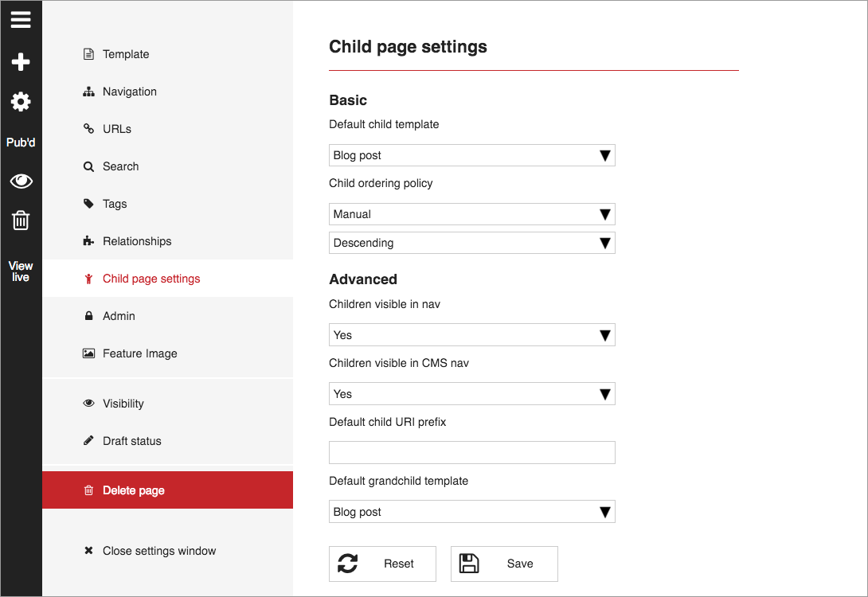The width and height of the screenshot is (868, 597).
Task: Click the Tags label icon
Action: pyautogui.click(x=88, y=204)
